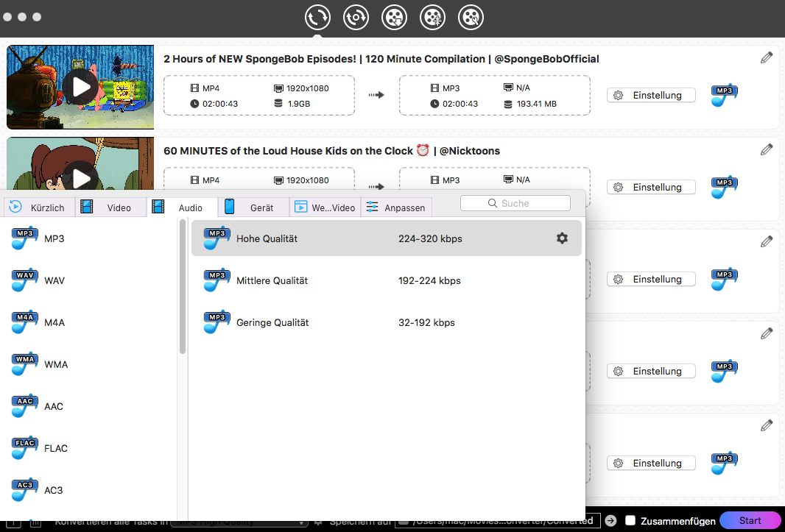Choose Mittlere Qualität 192-224 kbps preset

(387, 280)
